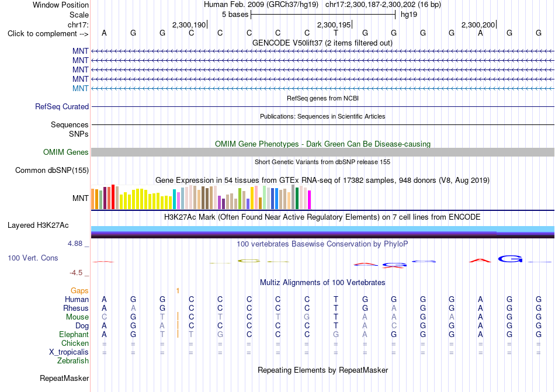555x392 pixels.
Task: Select the 'X_tropicalis' alignment row label
Action: click(x=69, y=352)
